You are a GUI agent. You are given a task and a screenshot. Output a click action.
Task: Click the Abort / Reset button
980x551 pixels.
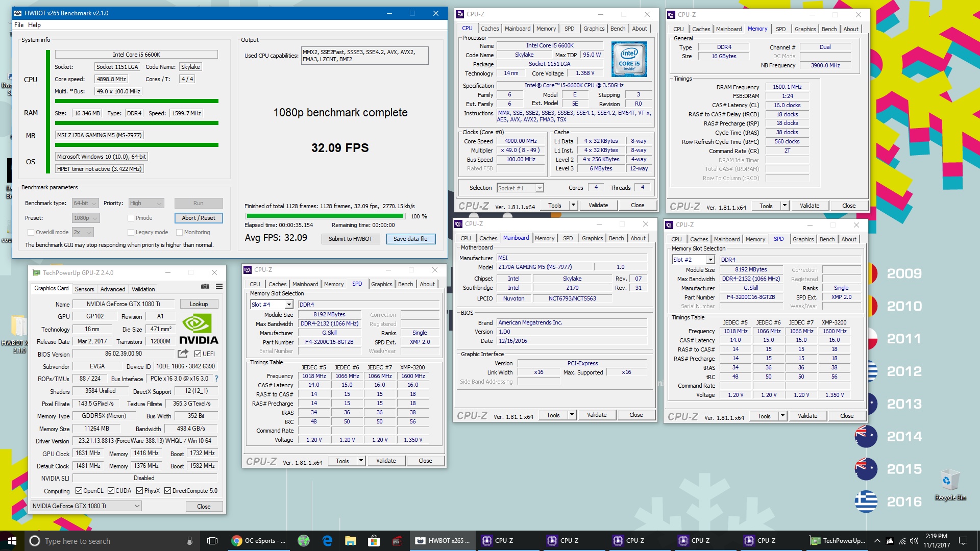[x=199, y=218]
